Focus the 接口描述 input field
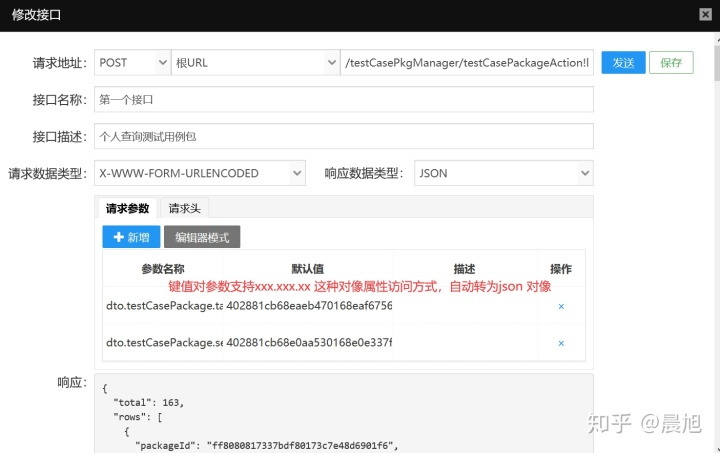Screen dimensions: 720x453 point(343,136)
